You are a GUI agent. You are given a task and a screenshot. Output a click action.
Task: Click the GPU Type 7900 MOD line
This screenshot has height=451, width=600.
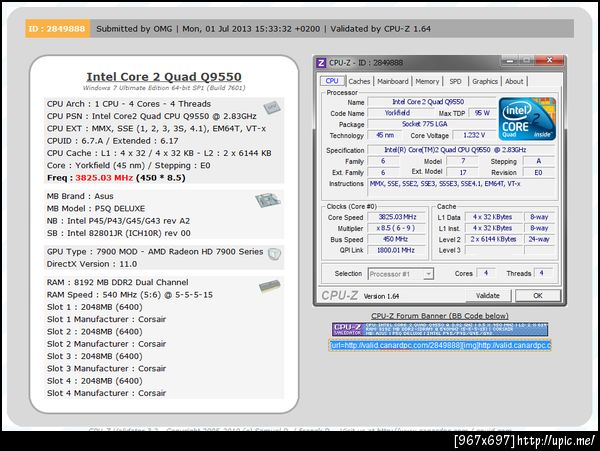point(155,252)
